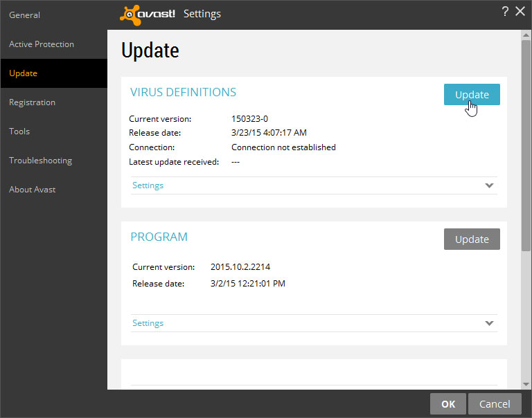Open help with the question mark icon
Image resolution: width=532 pixels, height=418 pixels.
pyautogui.click(x=505, y=12)
